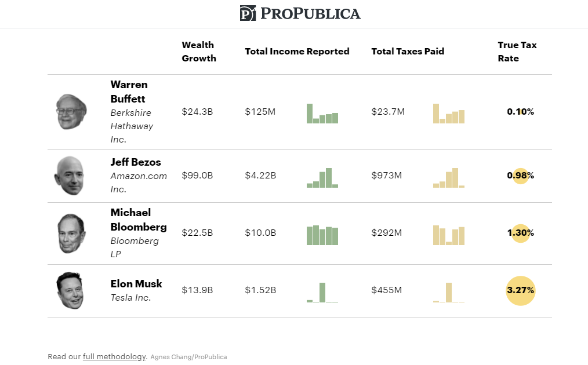Click Michael Bloomberg's yellow taxes bar chart

click(448, 235)
